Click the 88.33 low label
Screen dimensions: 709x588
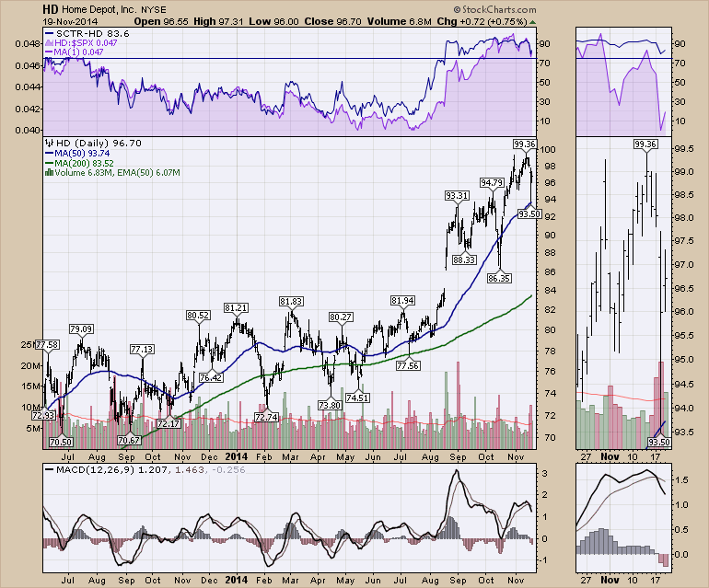(x=464, y=259)
